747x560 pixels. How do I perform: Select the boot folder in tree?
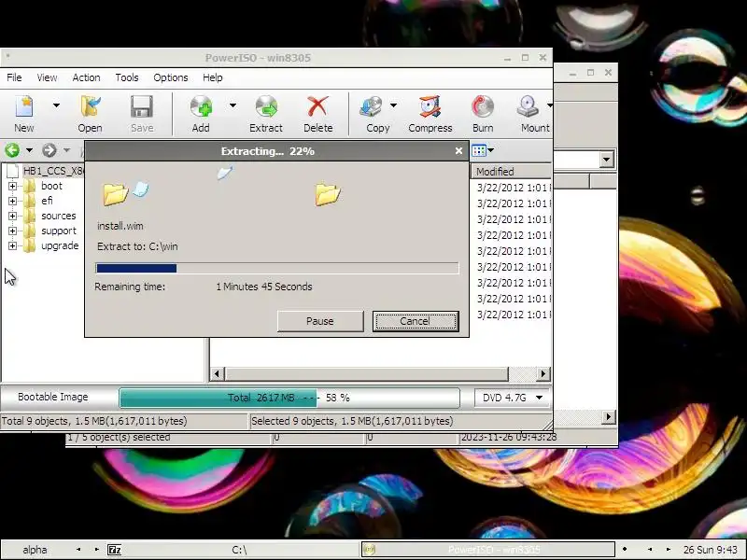(51, 186)
